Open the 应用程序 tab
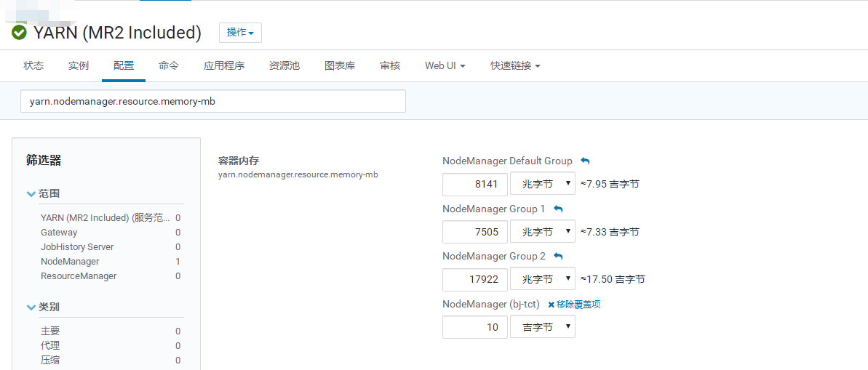868x370 pixels. [224, 66]
